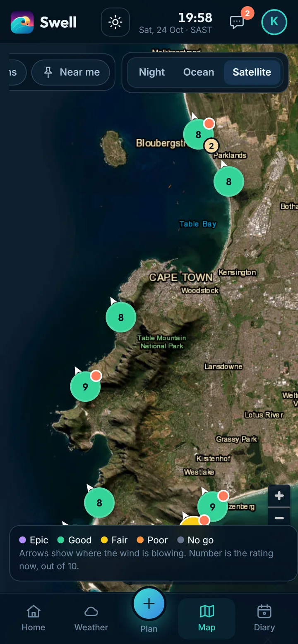The image size is (298, 644).
Task: Tap the Plan plus button
Action: click(x=149, y=604)
